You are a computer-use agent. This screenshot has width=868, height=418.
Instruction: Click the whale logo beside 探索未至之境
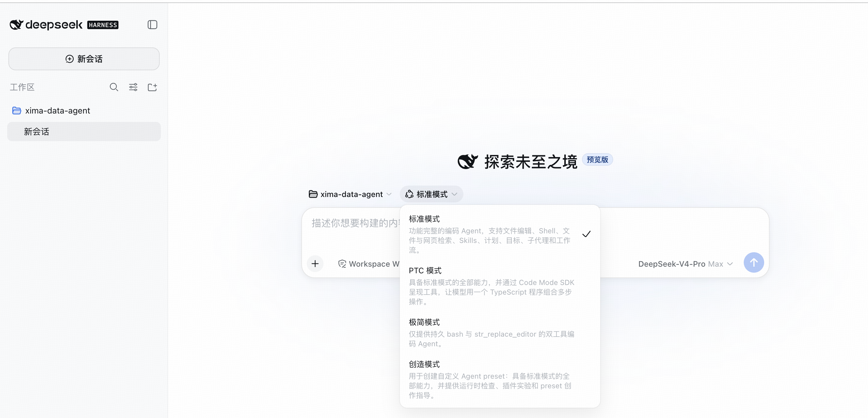(468, 162)
